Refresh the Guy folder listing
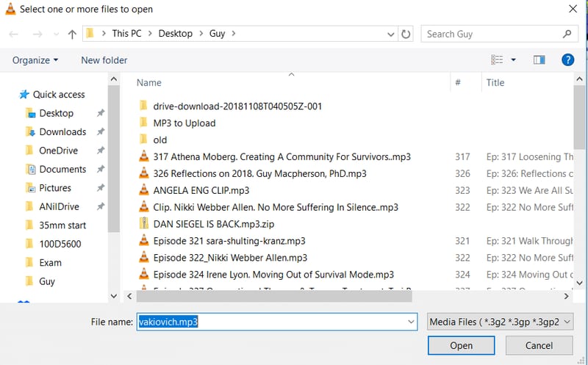Screen dimensions: 588x365 [406, 34]
